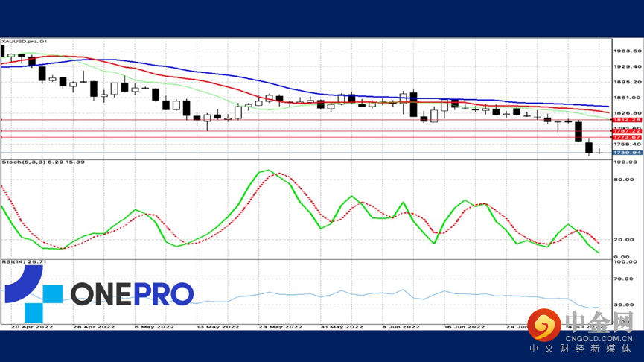
Task: Click the 1826.80 price axis value
Action: [x=627, y=113]
